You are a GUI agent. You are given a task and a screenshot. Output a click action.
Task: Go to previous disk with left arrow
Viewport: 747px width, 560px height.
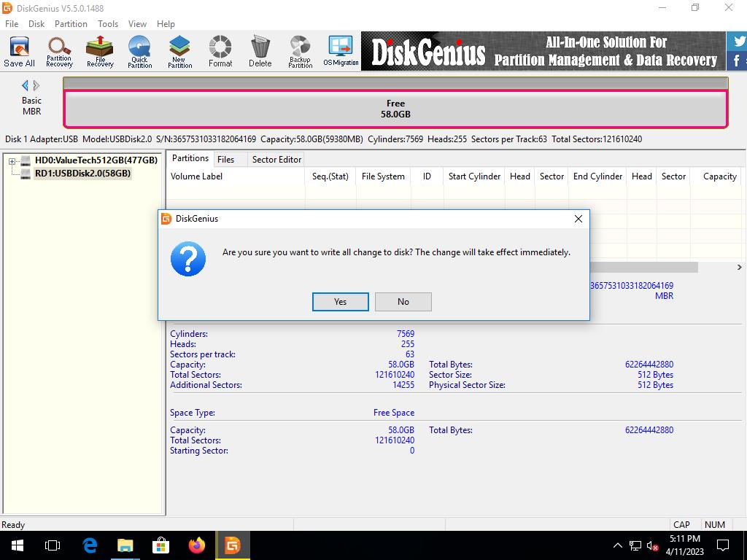25,85
